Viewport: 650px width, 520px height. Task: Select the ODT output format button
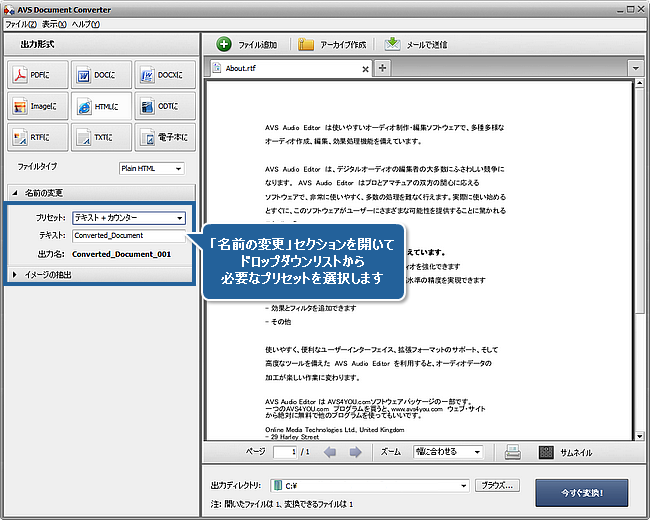point(165,106)
